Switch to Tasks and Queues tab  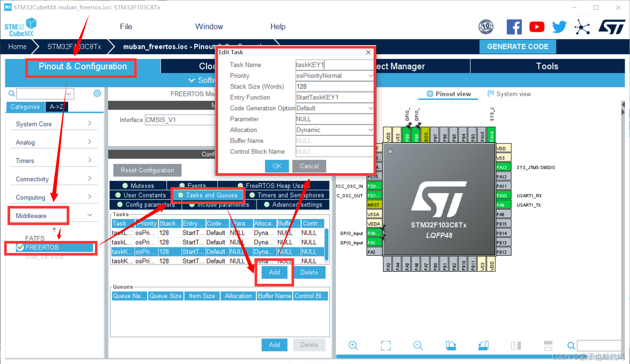pos(208,195)
